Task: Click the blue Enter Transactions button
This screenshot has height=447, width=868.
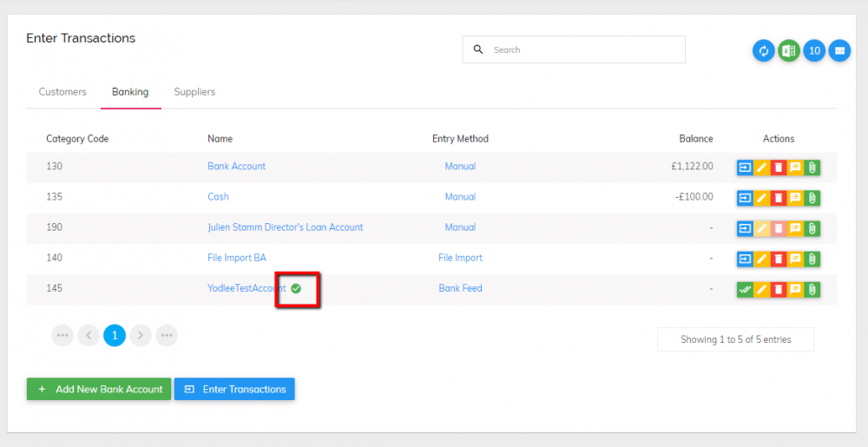Action: (x=234, y=389)
